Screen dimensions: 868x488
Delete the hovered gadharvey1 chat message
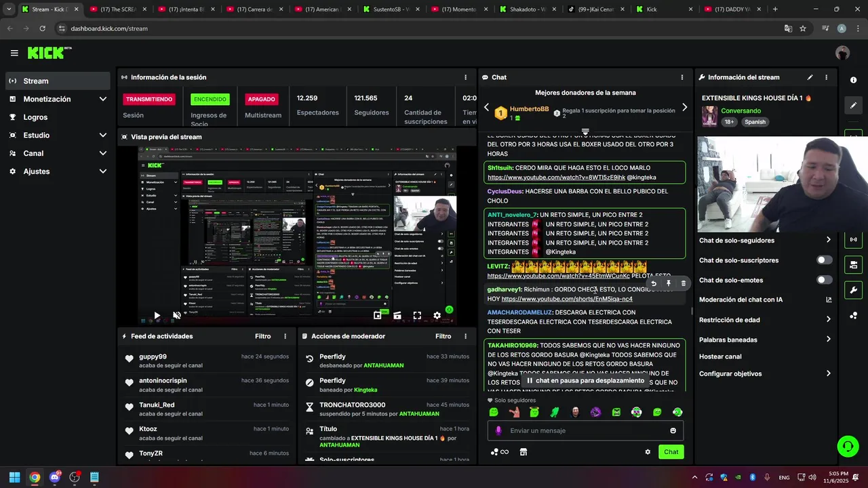(683, 283)
